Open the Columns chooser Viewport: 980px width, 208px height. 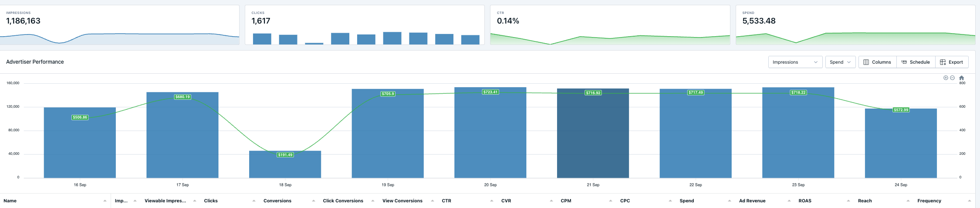tap(877, 62)
